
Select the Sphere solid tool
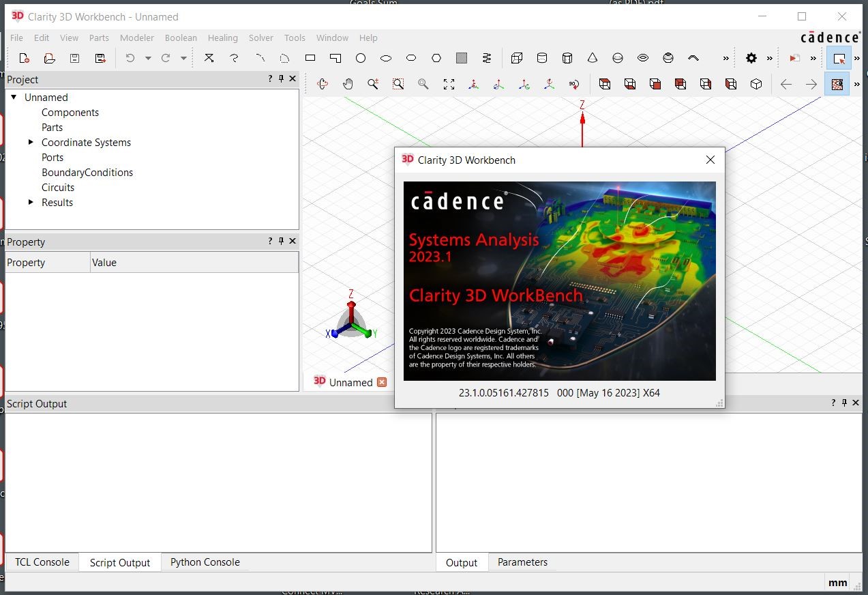618,59
